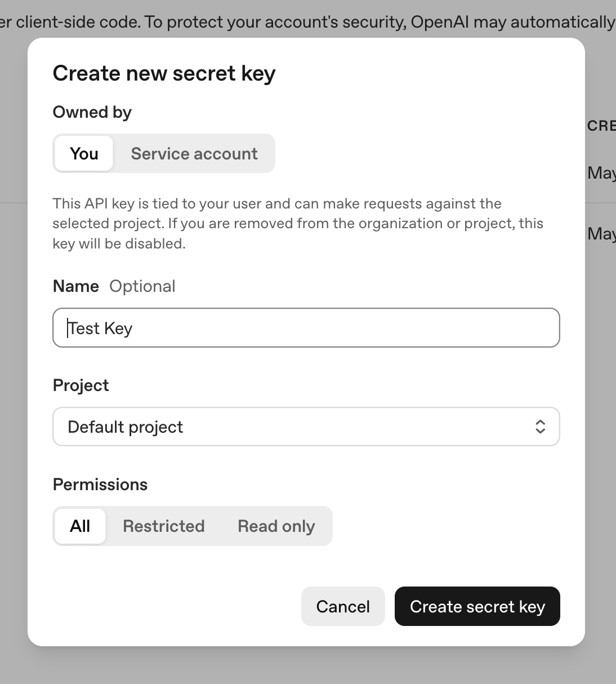This screenshot has height=684, width=616.
Task: Click the up-down chevron in Project selector
Action: (x=540, y=427)
